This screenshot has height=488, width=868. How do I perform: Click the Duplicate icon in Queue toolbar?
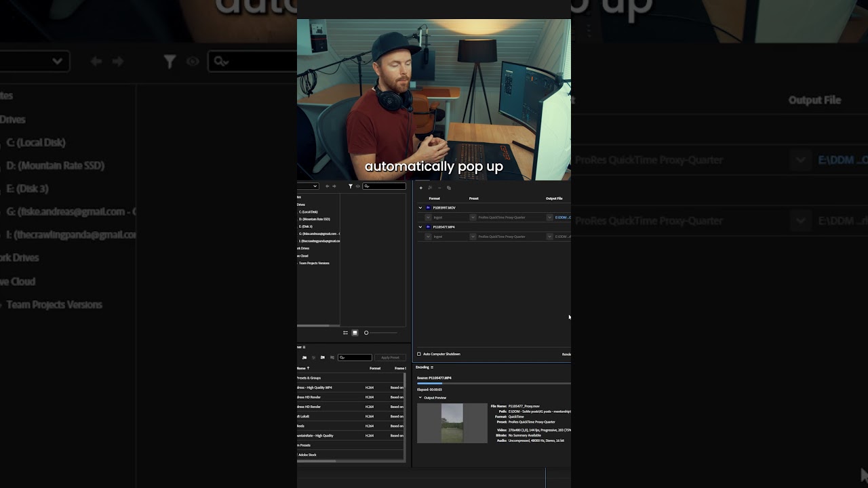(449, 188)
